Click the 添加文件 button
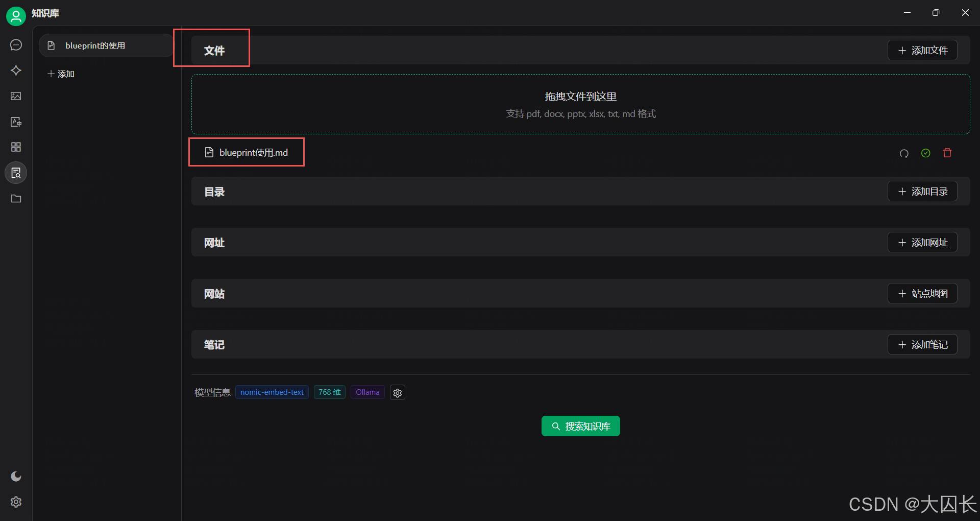This screenshot has height=521, width=980. pyautogui.click(x=922, y=50)
